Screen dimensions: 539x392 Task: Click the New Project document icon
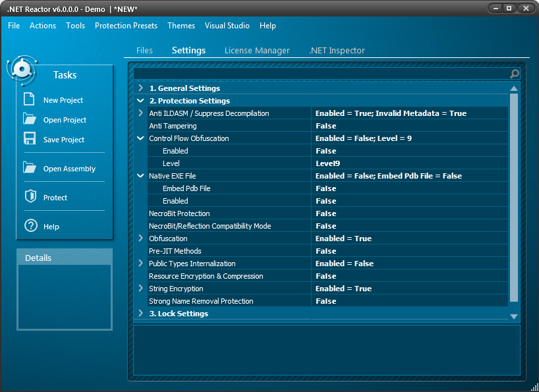point(29,99)
